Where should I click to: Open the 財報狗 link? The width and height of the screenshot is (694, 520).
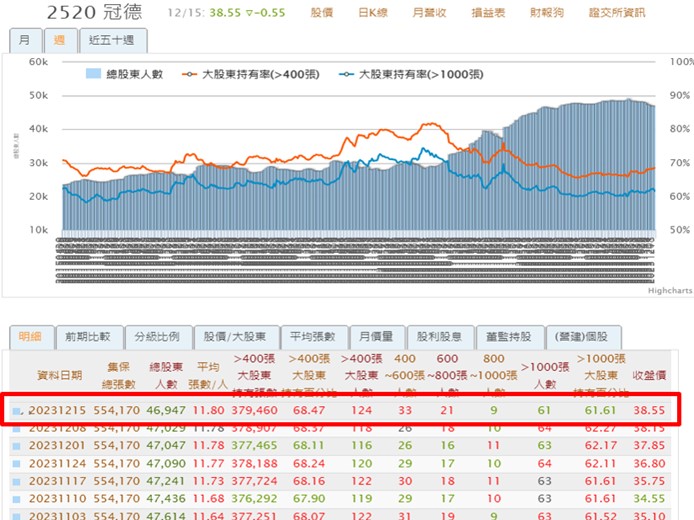547,12
